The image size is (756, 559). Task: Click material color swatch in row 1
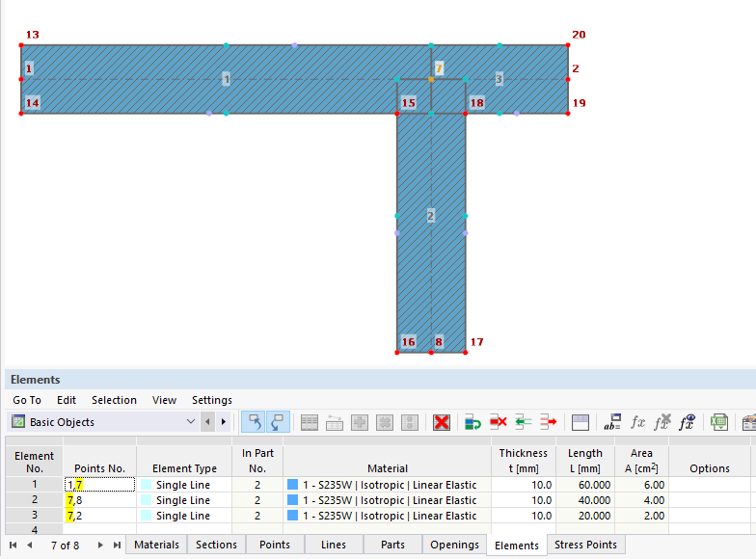coord(293,484)
